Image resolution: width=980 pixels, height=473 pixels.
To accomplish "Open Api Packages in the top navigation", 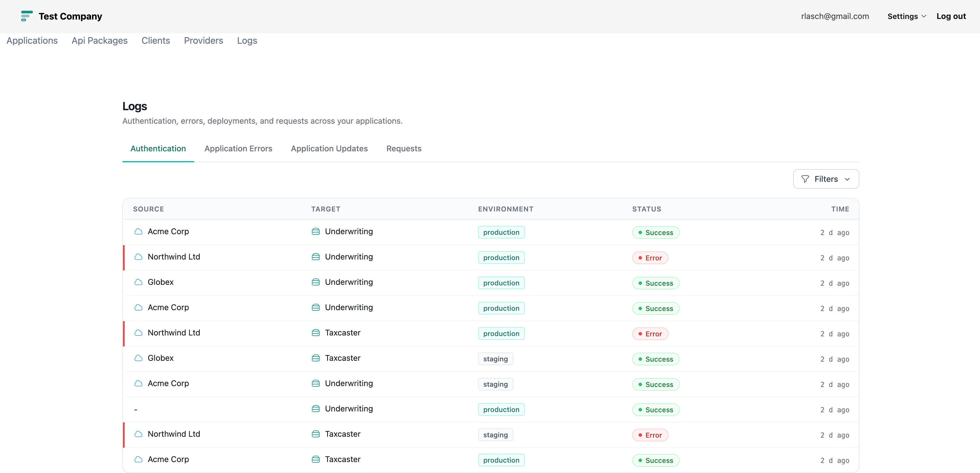I will click(100, 41).
